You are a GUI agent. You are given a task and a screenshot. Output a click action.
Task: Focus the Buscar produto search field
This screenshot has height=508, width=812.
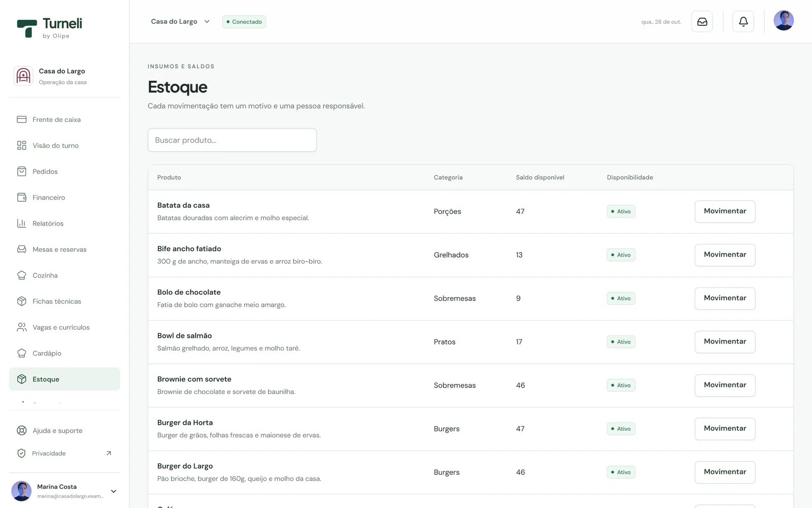232,140
